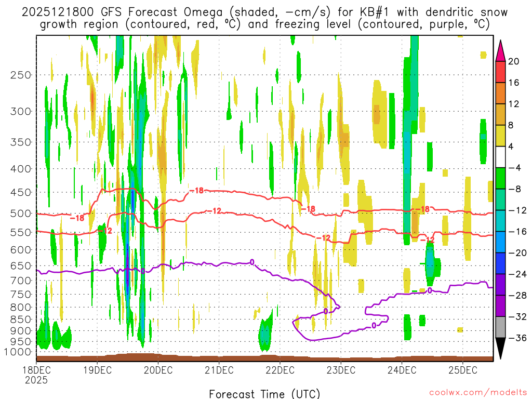The width and height of the screenshot is (532, 399).
Task: Click the 500 pressure level label
Action: pos(21,214)
